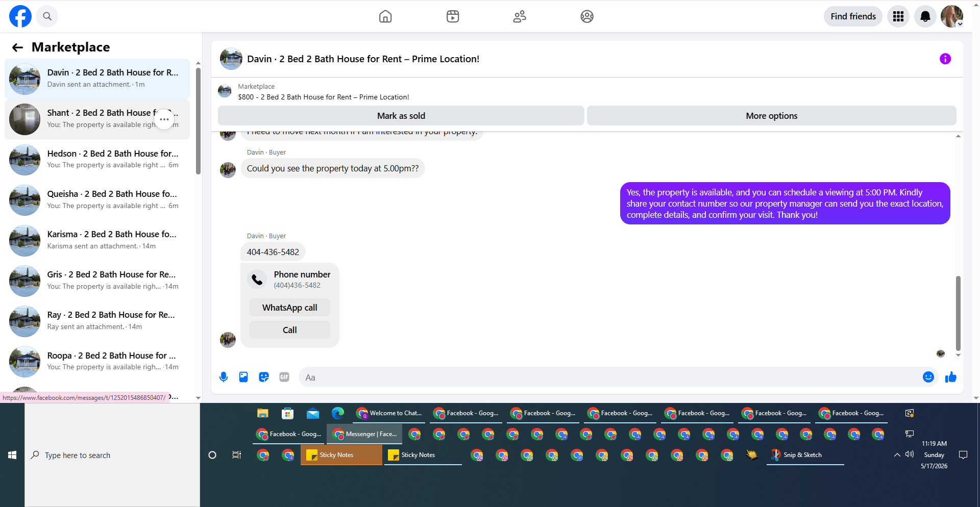Launch File Explorer from the taskbar
Image resolution: width=980 pixels, height=507 pixels.
263,413
